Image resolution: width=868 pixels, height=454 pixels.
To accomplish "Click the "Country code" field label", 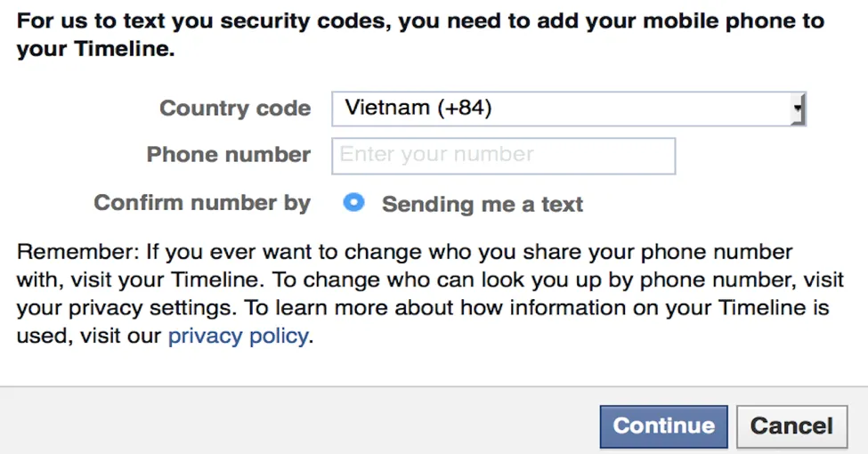I will pyautogui.click(x=235, y=109).
